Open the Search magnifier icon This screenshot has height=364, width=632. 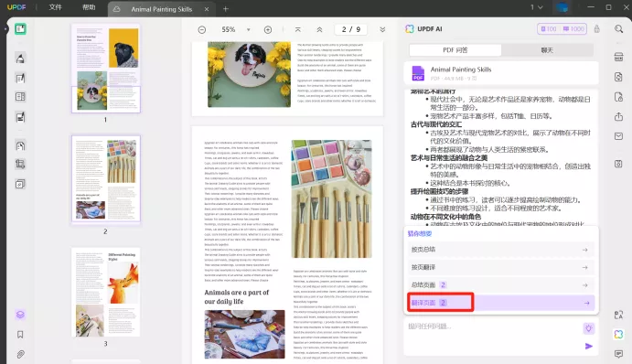point(618,29)
